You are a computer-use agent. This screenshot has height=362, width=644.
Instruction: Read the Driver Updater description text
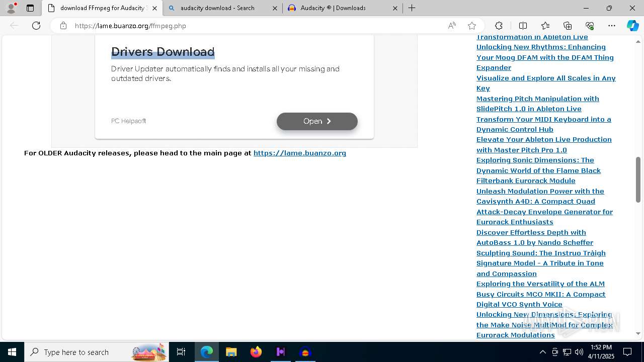(x=225, y=73)
